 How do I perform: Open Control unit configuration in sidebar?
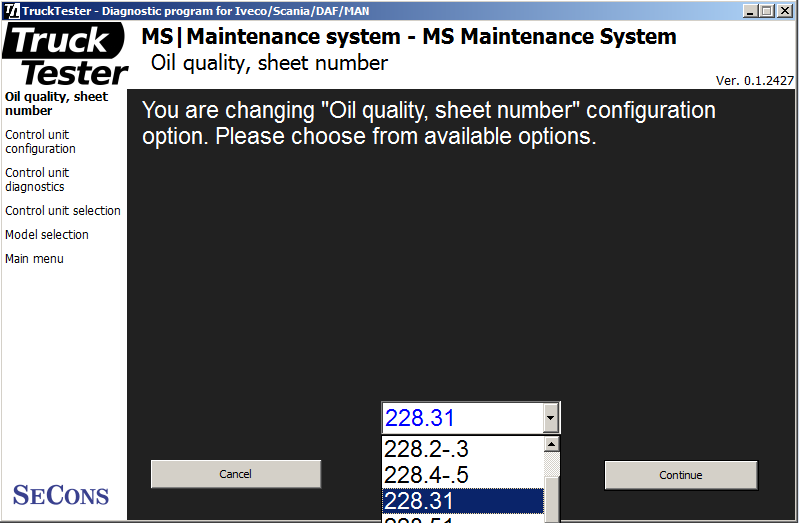coord(40,142)
